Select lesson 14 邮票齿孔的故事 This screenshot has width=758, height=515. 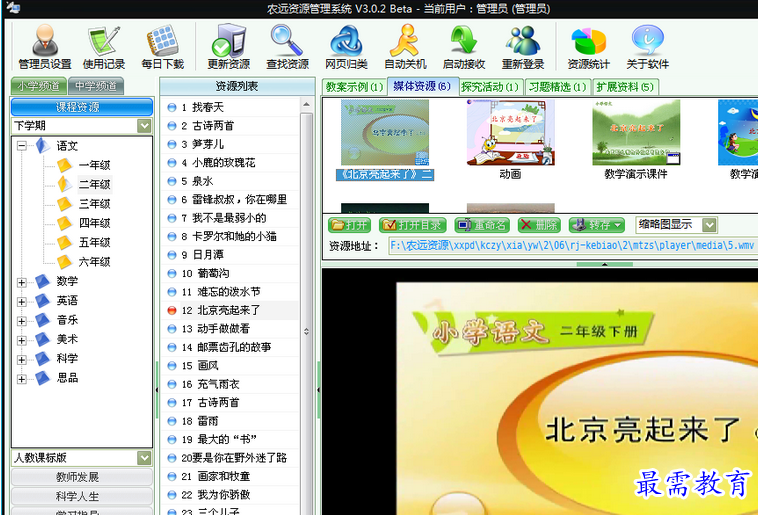231,347
